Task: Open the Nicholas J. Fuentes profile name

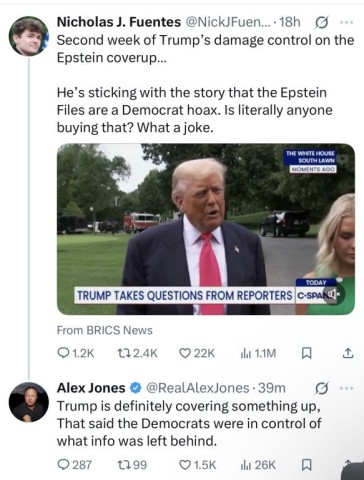Action: click(x=119, y=22)
